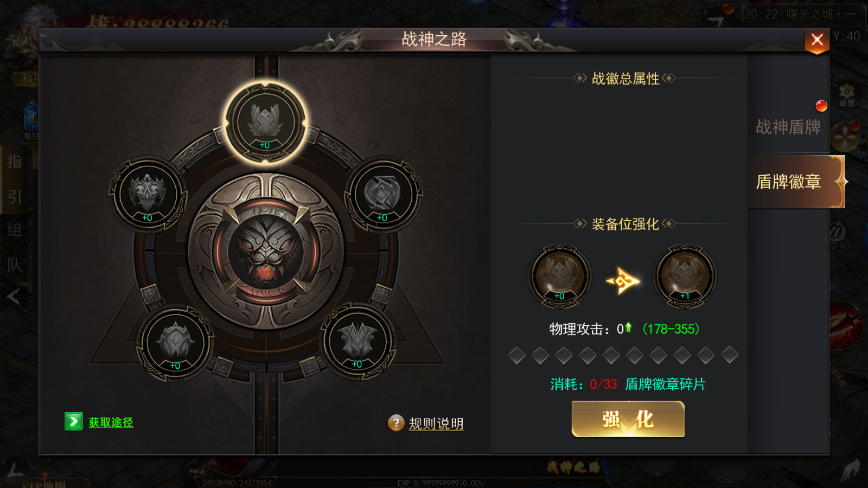Click the current +0 enhancement badge icon
868x488 pixels.
pyautogui.click(x=559, y=276)
